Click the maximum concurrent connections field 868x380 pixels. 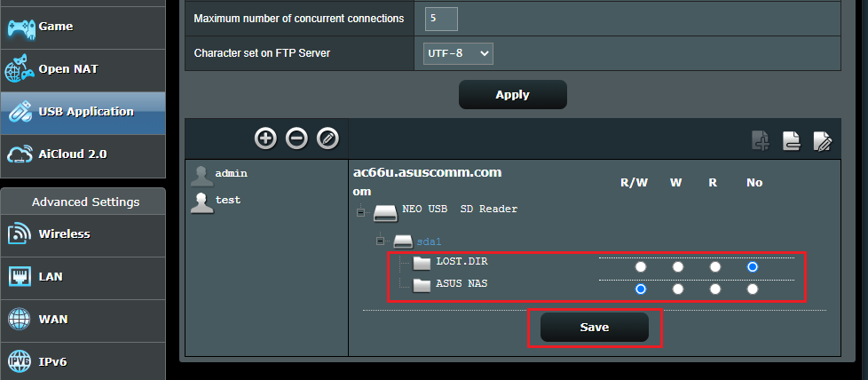(441, 18)
